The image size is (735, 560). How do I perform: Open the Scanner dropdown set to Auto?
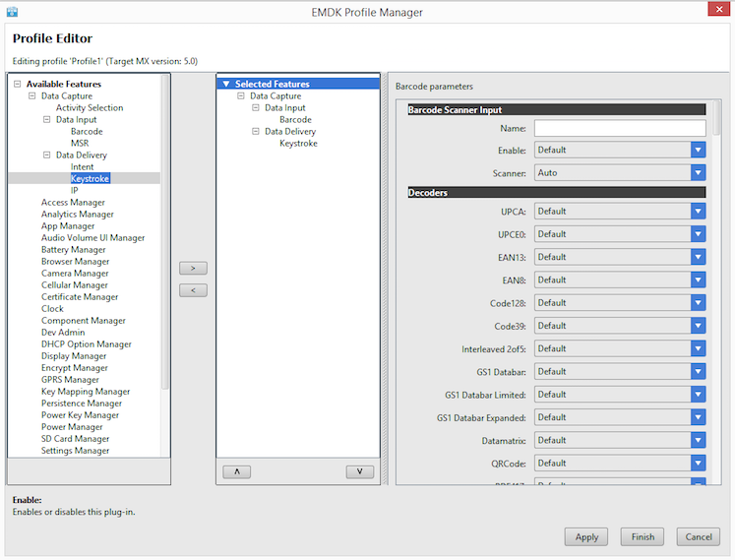coord(698,173)
